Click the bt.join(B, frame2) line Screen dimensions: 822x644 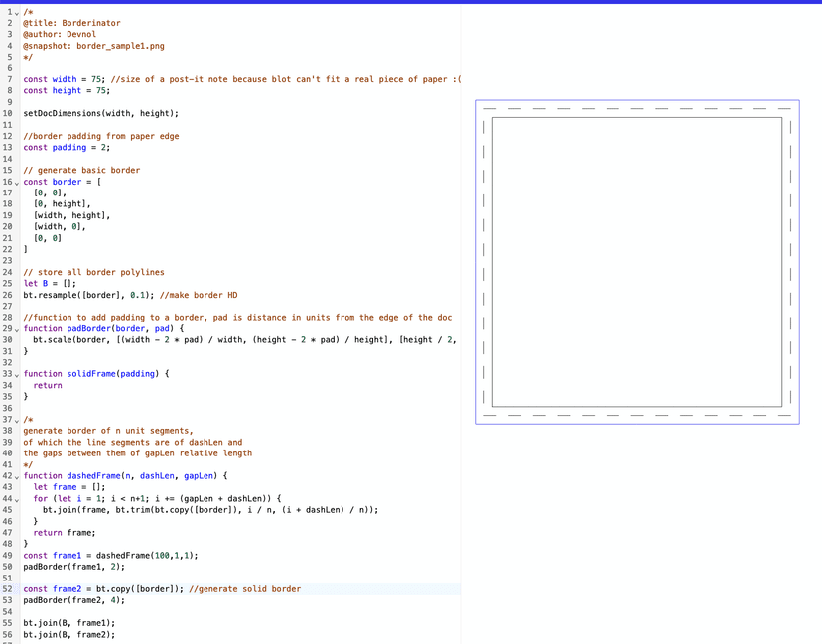(68, 635)
